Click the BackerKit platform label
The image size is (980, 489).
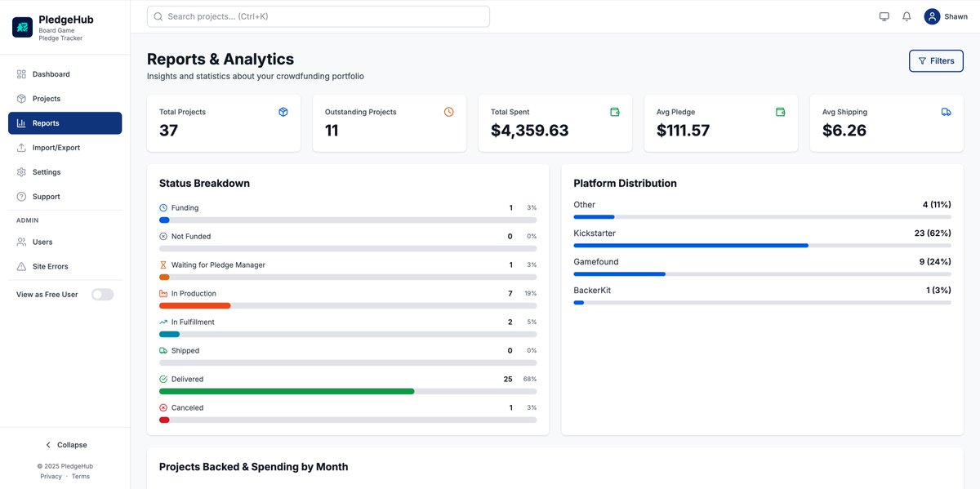coord(592,291)
